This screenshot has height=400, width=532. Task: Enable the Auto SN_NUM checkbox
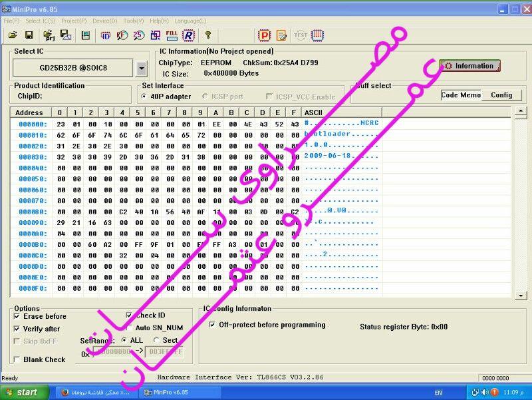pos(129,327)
